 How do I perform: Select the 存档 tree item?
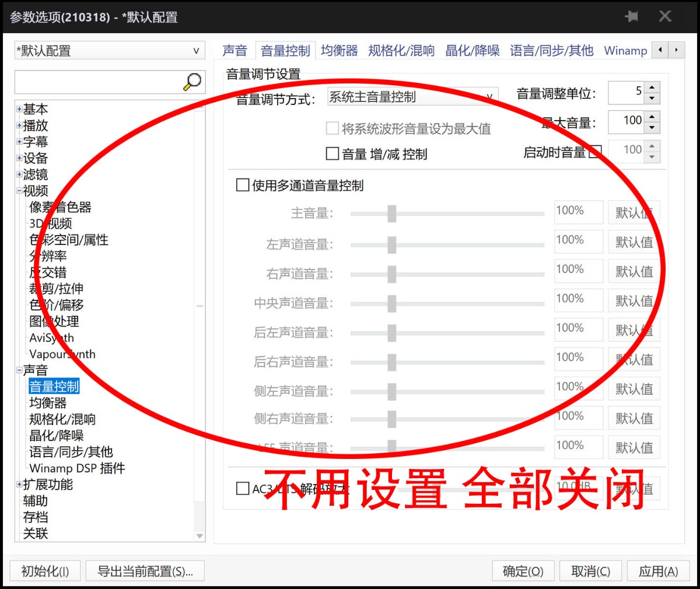pyautogui.click(x=36, y=517)
